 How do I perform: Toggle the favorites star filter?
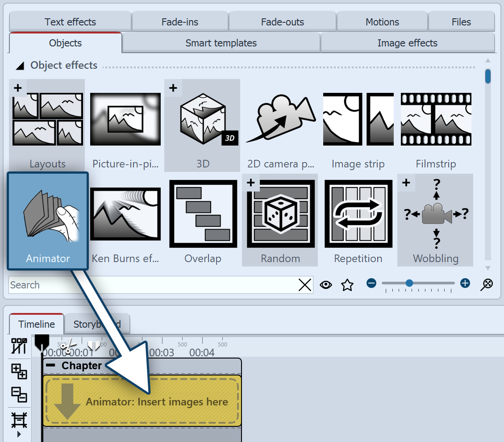tap(347, 285)
